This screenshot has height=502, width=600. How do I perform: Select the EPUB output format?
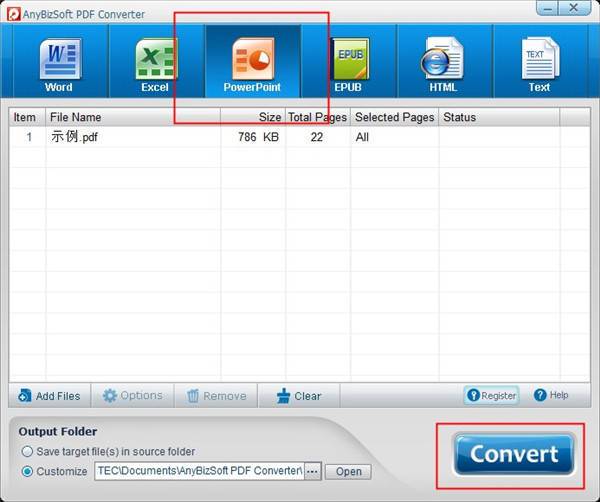click(x=349, y=61)
